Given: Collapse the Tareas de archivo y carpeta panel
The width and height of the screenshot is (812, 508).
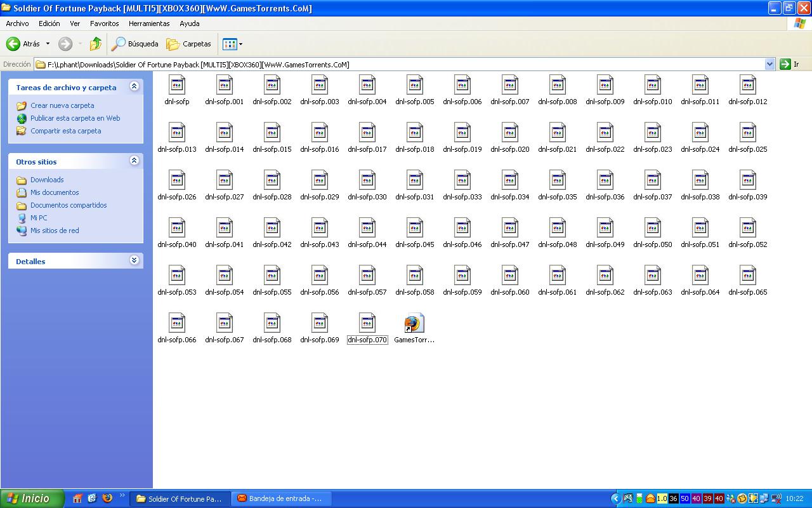Looking at the screenshot, I should 134,86.
